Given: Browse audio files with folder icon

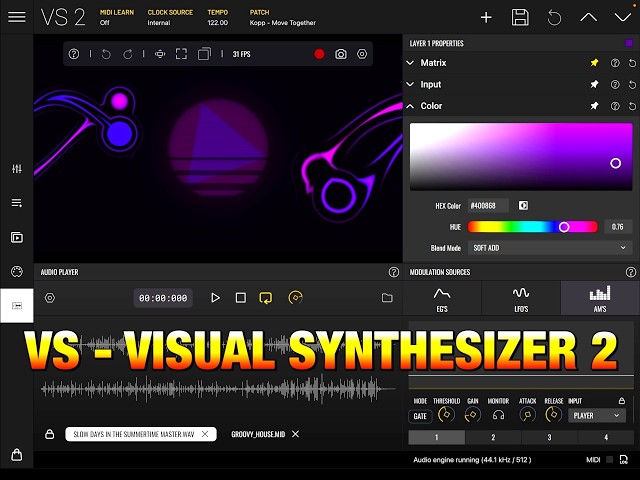Looking at the screenshot, I should pos(387,298).
